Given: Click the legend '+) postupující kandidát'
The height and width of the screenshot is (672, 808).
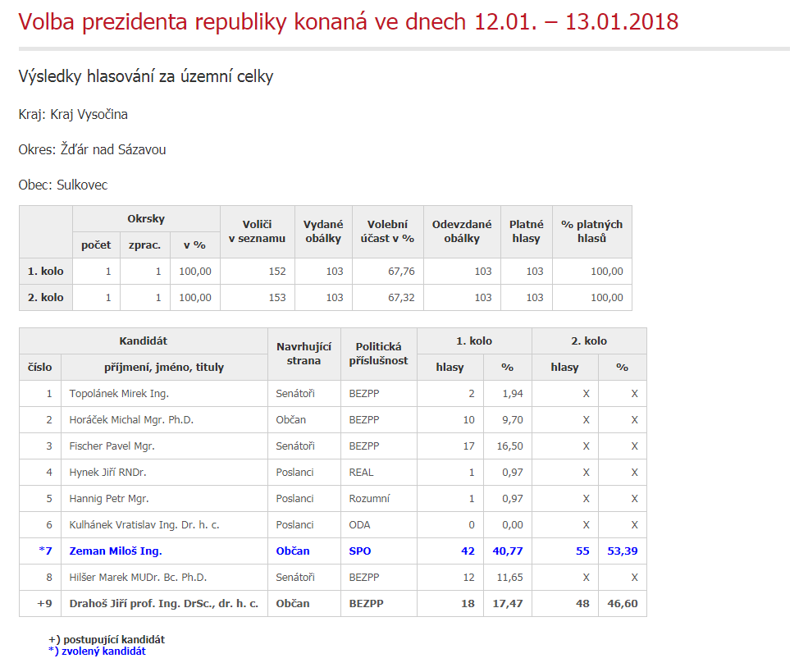Looking at the screenshot, I should [107, 639].
